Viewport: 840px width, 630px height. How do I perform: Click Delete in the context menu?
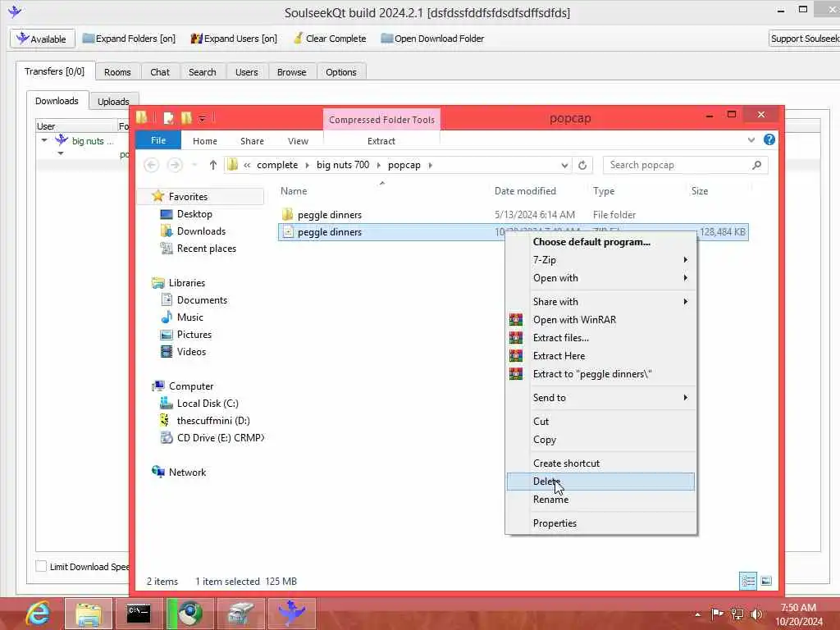(600, 481)
